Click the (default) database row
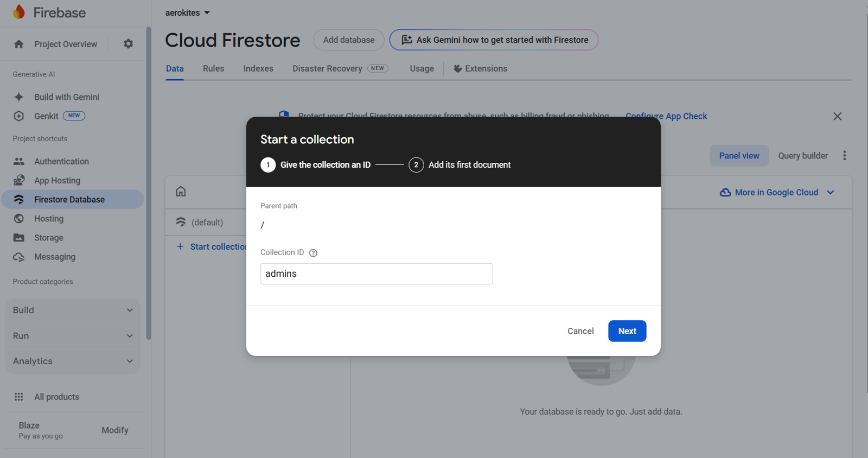This screenshot has width=868, height=458. pos(206,222)
